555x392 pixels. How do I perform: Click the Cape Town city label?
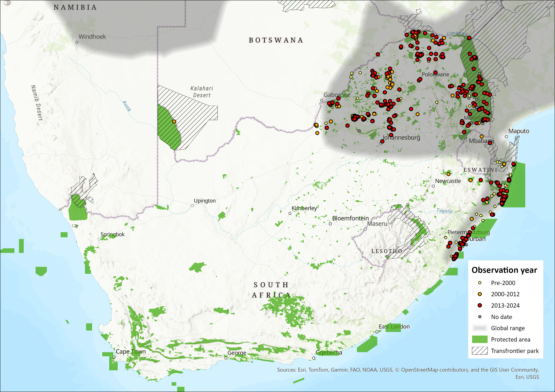131,351
